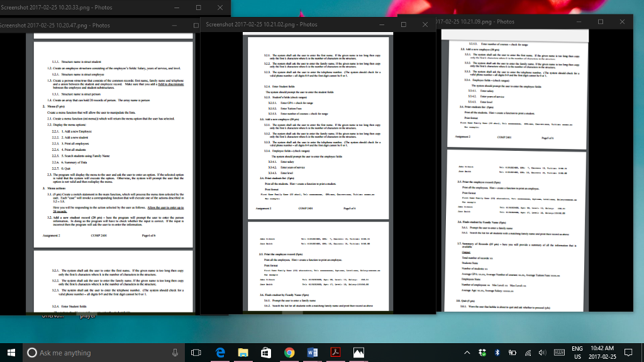Viewport: 644px width, 362px height.
Task: Open the clock and calendar flyout
Action: [x=602, y=353]
